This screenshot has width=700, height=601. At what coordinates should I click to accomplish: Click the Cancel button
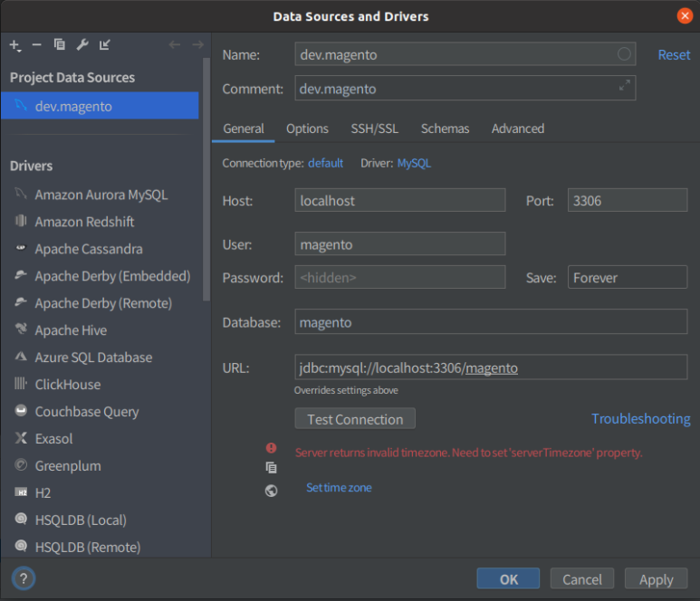tap(582, 578)
